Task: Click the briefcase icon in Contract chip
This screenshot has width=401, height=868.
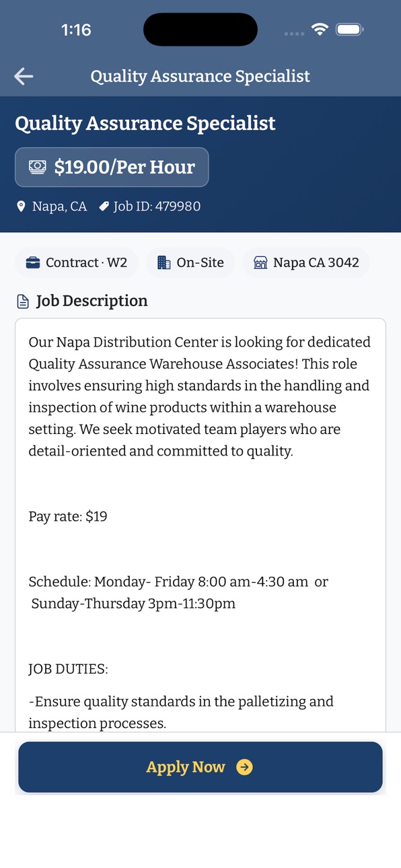Action: [x=33, y=262]
